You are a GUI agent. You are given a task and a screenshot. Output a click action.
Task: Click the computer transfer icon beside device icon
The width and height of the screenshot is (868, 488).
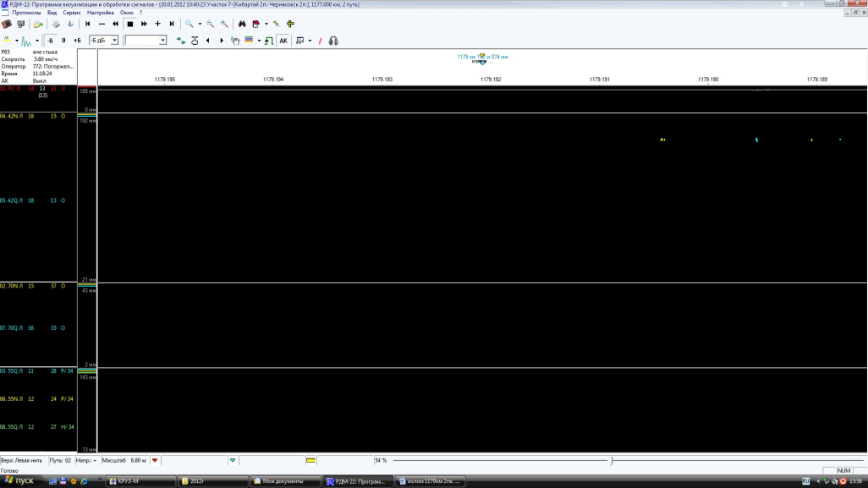point(21,25)
